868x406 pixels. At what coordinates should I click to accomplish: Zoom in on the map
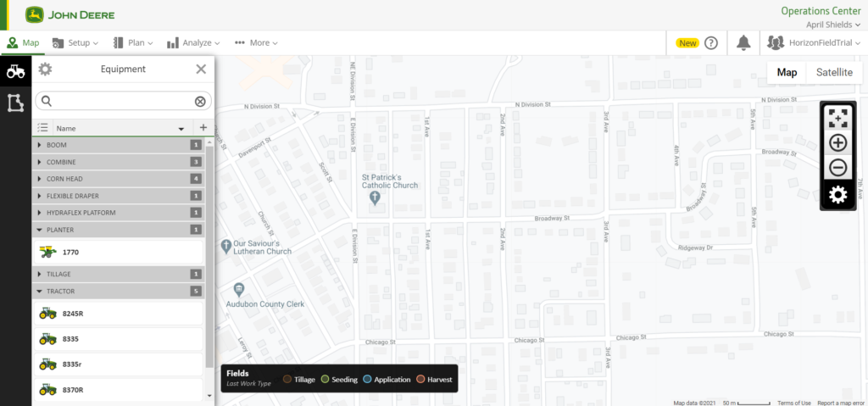(838, 142)
